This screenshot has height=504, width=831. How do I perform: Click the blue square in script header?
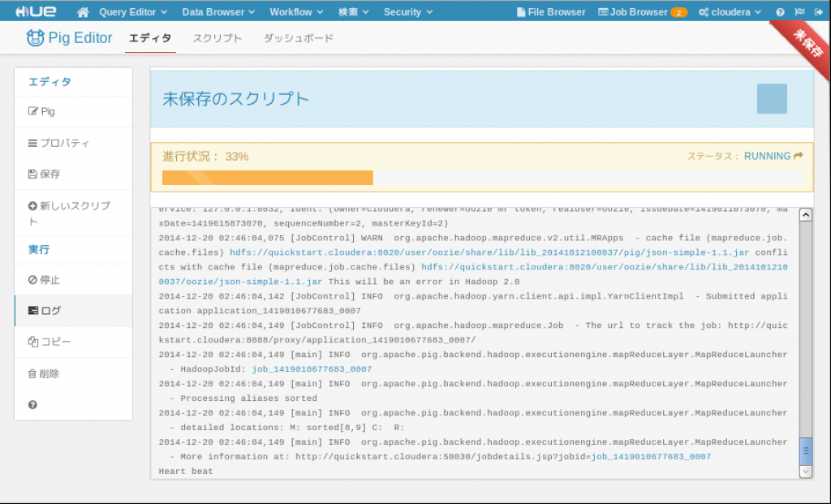[x=772, y=98]
